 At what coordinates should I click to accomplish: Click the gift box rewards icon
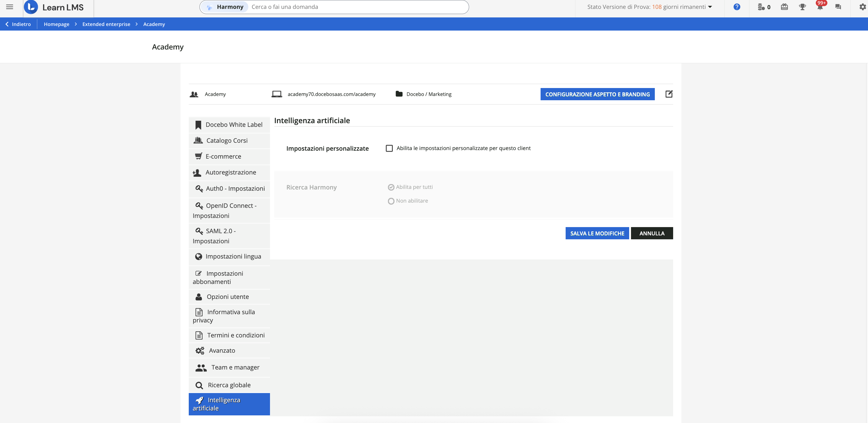[784, 7]
